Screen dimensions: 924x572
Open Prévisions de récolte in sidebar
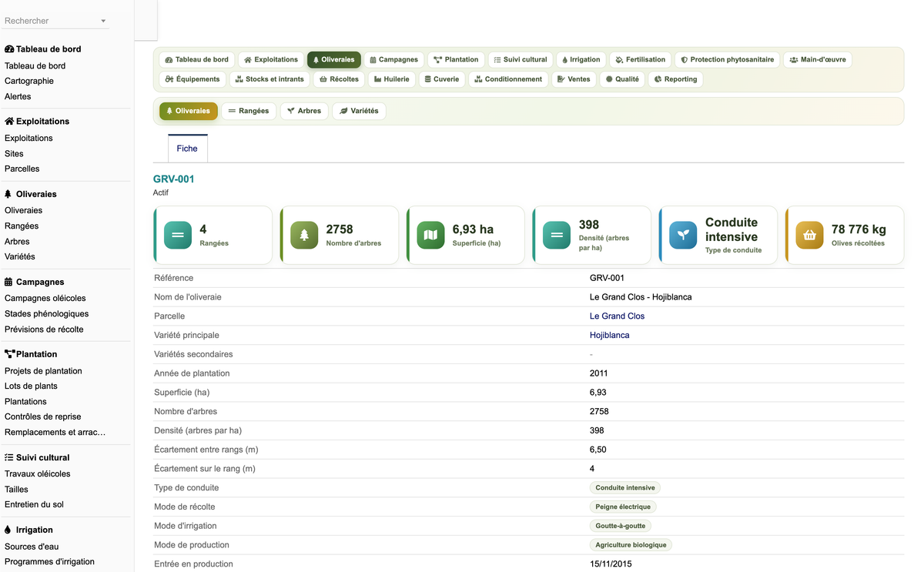44,329
